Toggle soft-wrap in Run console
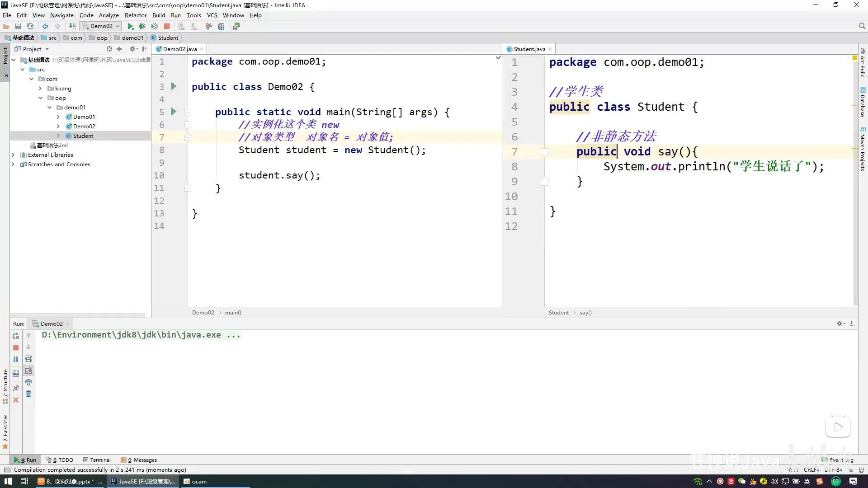868x488 pixels. click(28, 359)
